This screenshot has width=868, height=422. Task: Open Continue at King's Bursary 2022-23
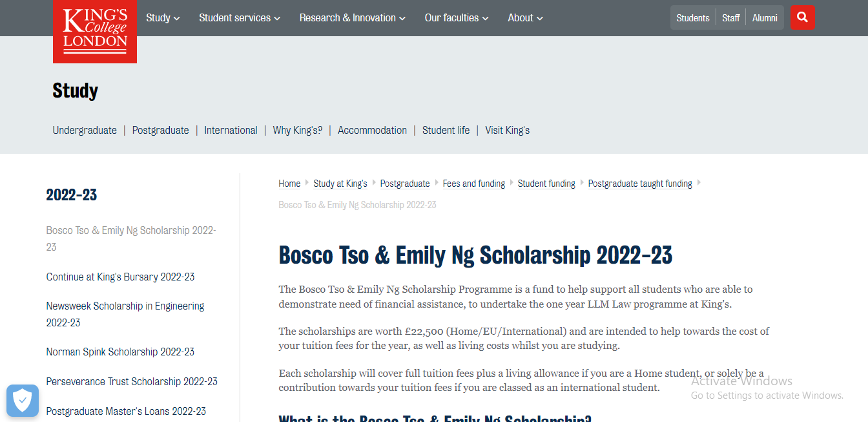click(x=120, y=277)
